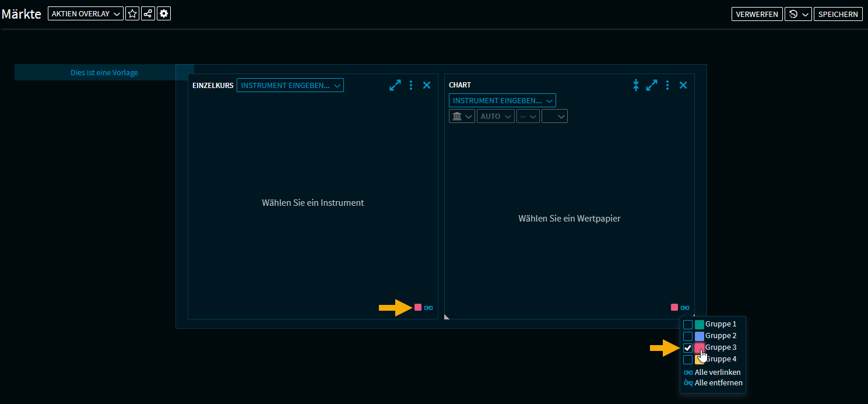Click the share icon in header

149,14
